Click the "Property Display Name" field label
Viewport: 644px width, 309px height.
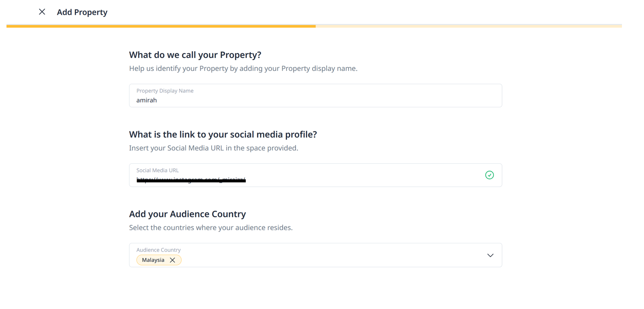pos(165,91)
